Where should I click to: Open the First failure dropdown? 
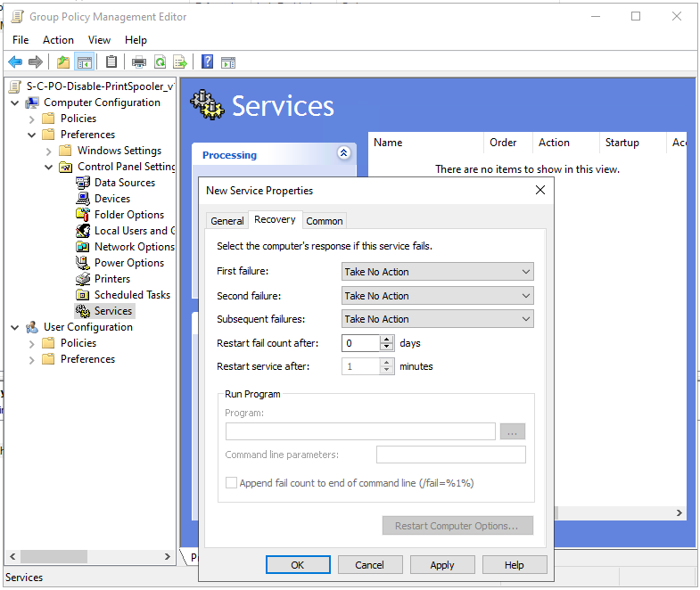click(437, 272)
